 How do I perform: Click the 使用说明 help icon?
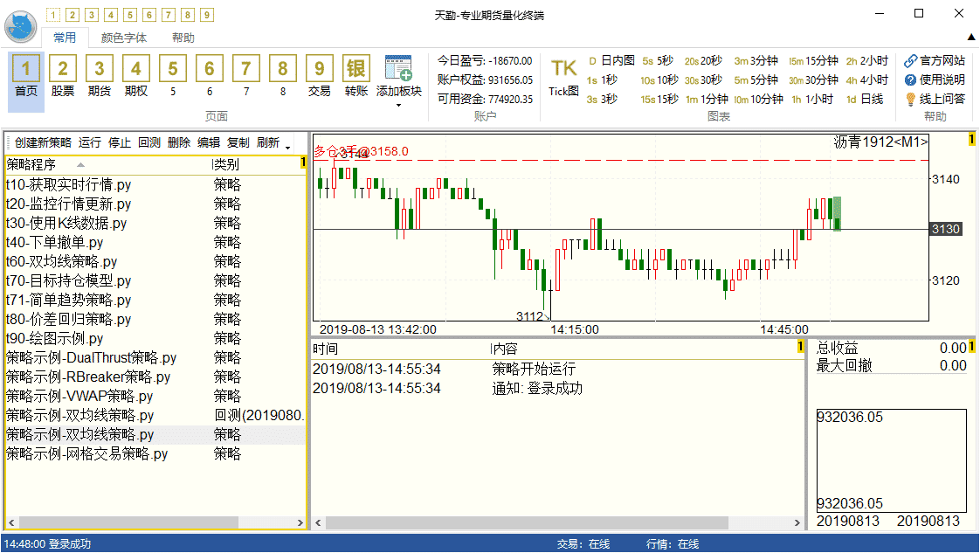pos(910,80)
